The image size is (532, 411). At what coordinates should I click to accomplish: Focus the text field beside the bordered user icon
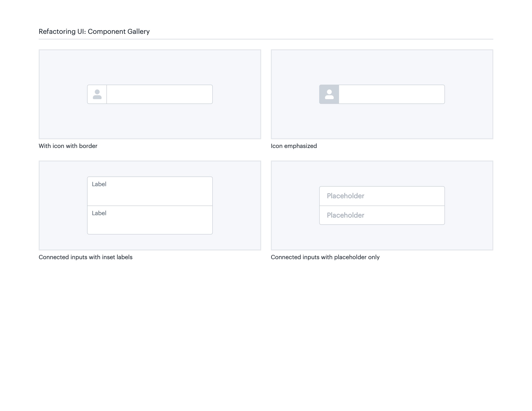click(x=160, y=94)
